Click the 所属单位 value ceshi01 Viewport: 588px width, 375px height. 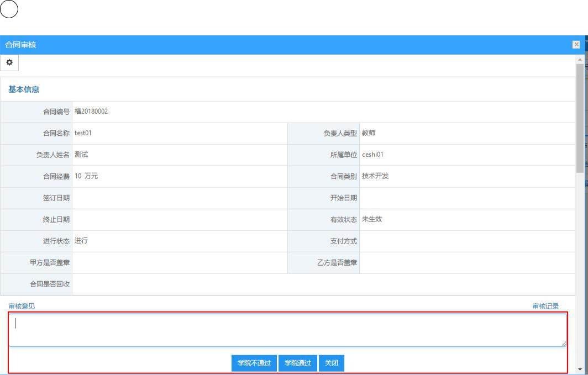(x=372, y=154)
